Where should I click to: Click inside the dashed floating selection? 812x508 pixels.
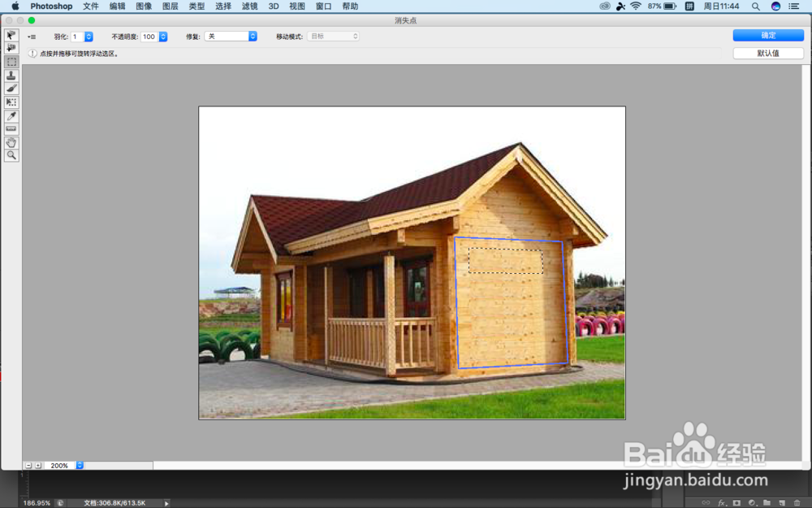tap(505, 260)
